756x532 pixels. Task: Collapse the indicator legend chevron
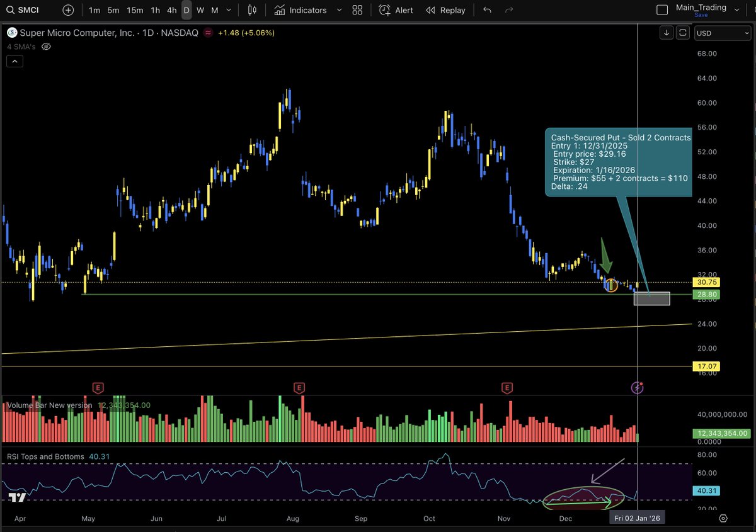click(x=14, y=61)
